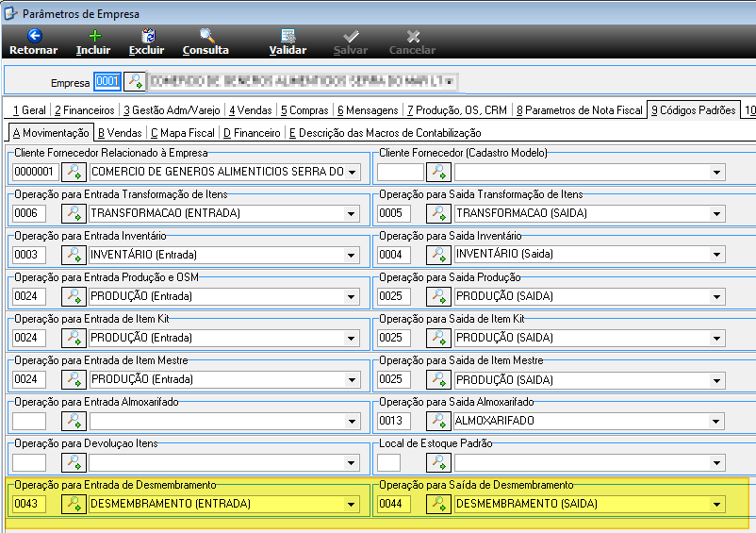Click the Retornar back arrow button
Image resolution: width=756 pixels, height=533 pixels.
(x=34, y=42)
